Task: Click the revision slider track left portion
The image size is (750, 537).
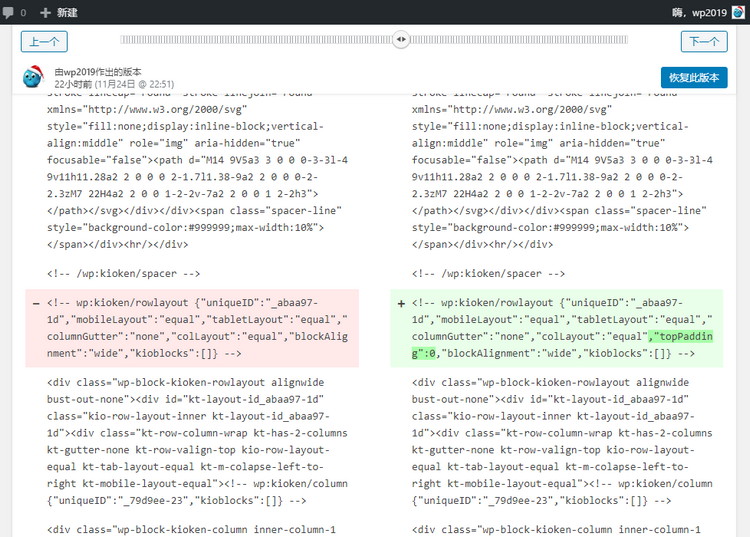Action: pyautogui.click(x=256, y=40)
